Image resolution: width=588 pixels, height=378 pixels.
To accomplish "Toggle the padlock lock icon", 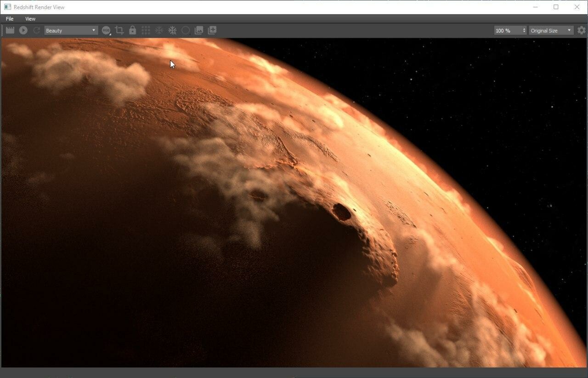I will click(132, 30).
